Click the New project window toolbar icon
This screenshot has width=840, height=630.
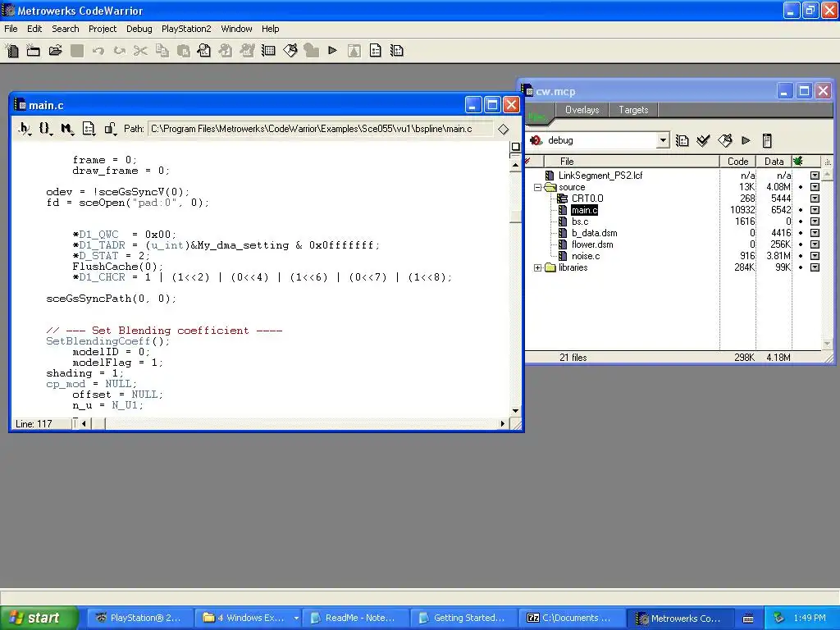pyautogui.click(x=33, y=51)
